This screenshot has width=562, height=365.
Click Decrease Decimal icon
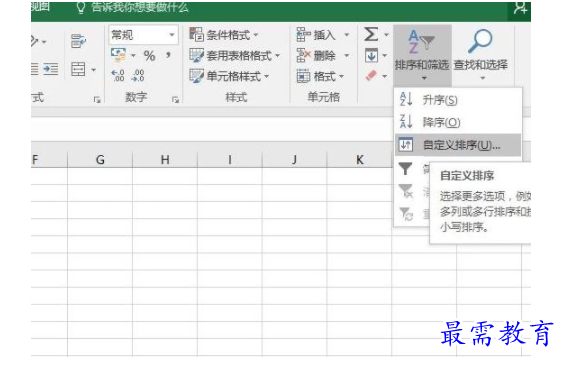pos(138,76)
